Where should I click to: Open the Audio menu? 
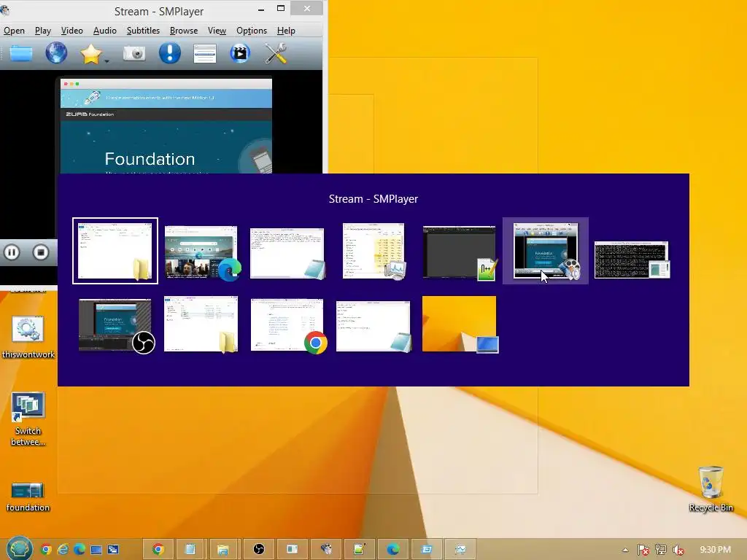tap(105, 31)
